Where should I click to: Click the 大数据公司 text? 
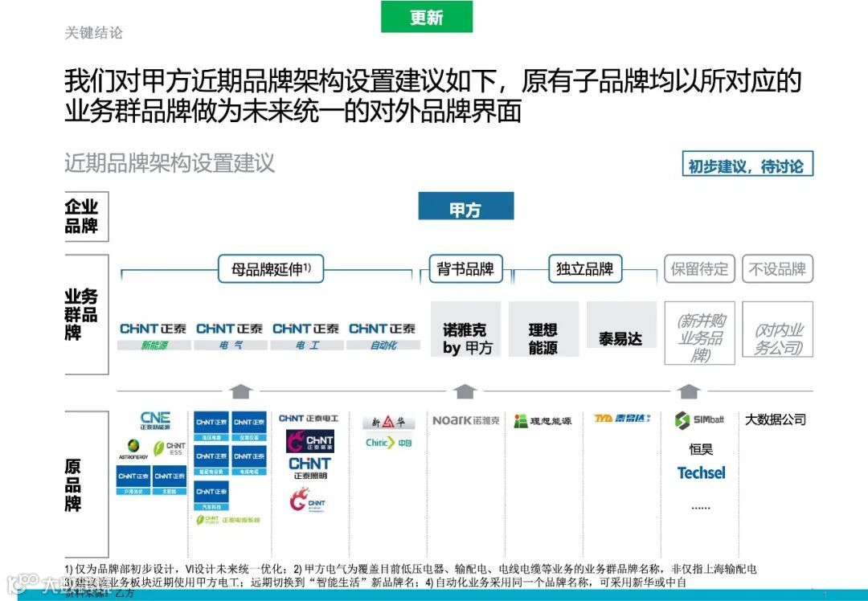click(x=776, y=419)
